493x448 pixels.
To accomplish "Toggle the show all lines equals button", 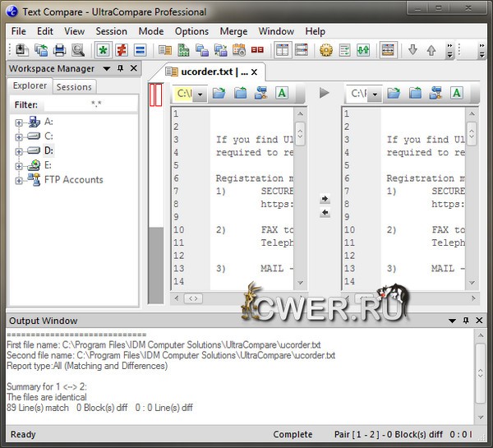I will pyautogui.click(x=141, y=51).
